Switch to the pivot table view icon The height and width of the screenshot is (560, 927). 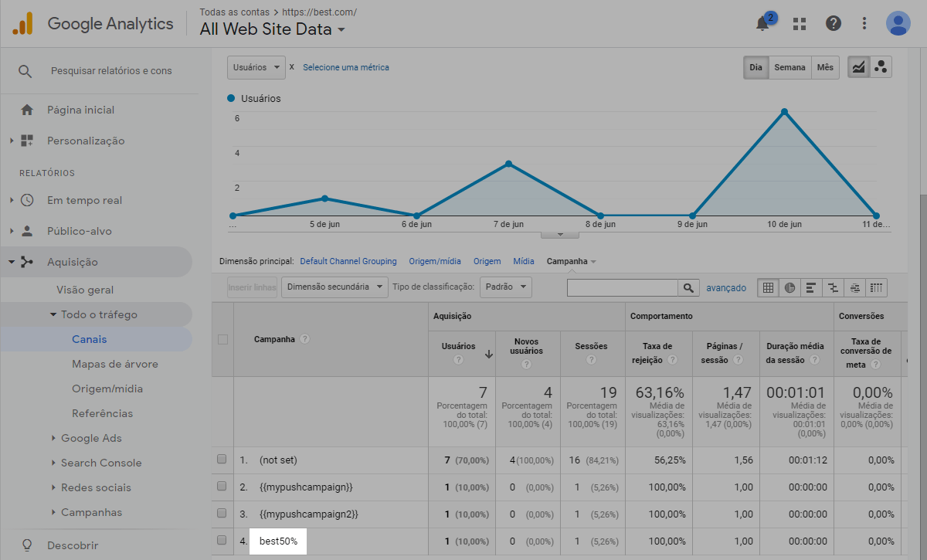(x=876, y=287)
